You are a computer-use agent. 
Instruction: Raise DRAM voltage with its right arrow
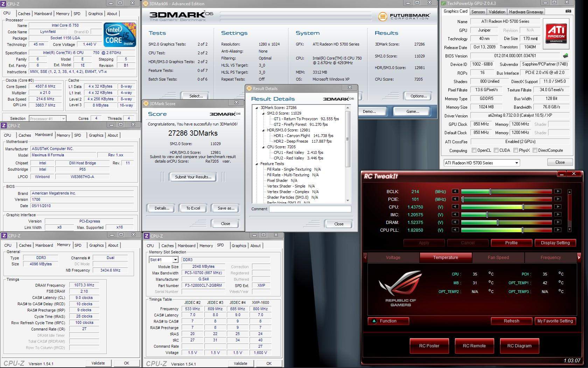click(558, 222)
